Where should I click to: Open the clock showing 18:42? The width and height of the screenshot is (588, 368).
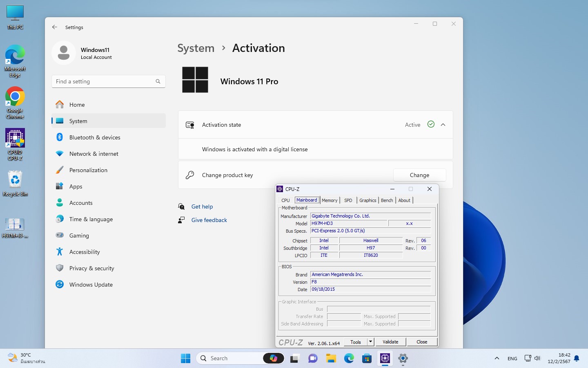pyautogui.click(x=559, y=358)
